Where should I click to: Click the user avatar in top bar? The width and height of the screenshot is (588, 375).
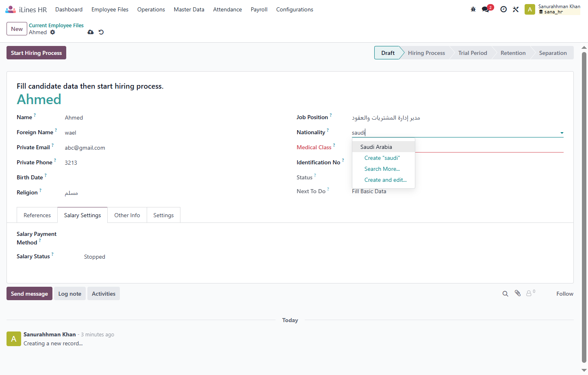point(529,9)
